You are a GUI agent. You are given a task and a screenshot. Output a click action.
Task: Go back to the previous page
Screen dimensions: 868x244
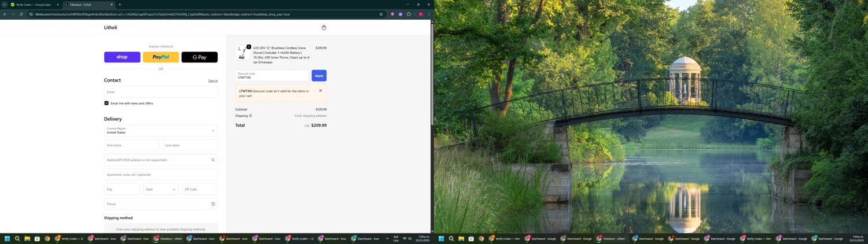click(5, 14)
